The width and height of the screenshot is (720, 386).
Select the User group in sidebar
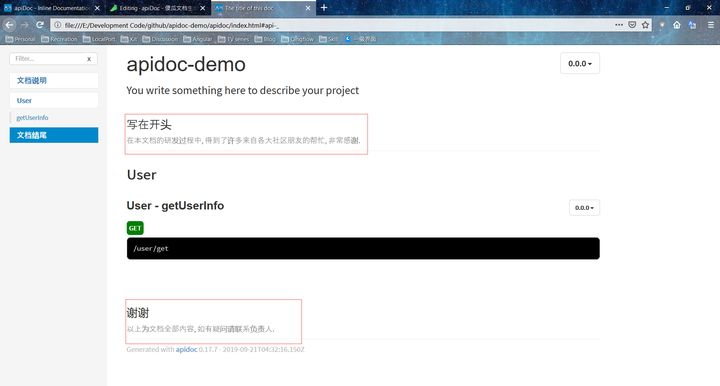click(54, 101)
